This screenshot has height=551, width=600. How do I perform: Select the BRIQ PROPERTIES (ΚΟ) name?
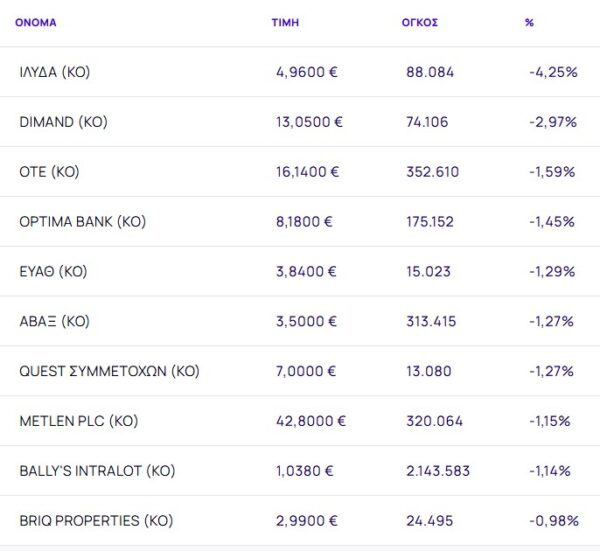(x=96, y=521)
